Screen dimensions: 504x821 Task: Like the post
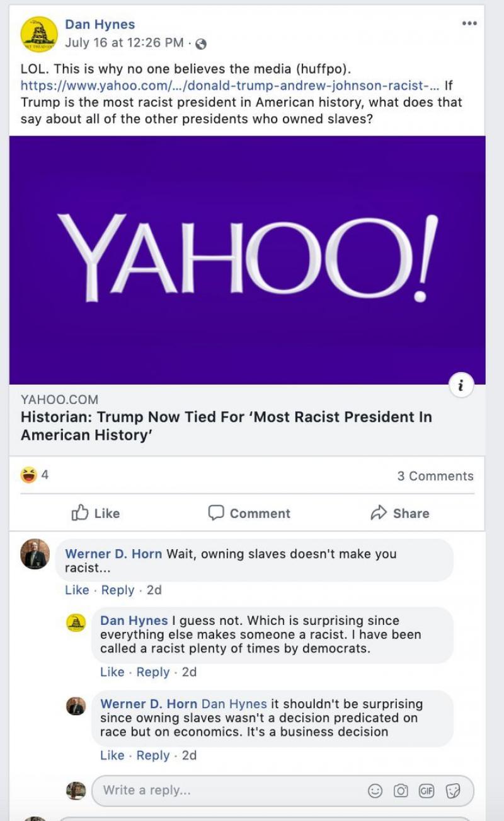pyautogui.click(x=96, y=513)
